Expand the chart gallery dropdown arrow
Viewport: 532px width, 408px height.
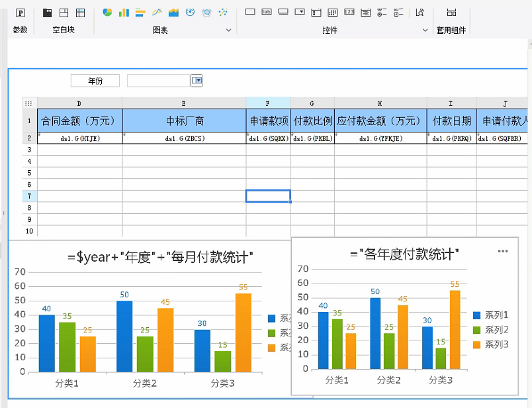pos(229,30)
